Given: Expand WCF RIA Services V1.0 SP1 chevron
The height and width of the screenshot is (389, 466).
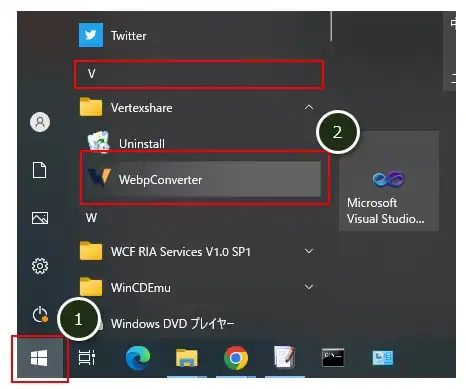Looking at the screenshot, I should coord(309,251).
